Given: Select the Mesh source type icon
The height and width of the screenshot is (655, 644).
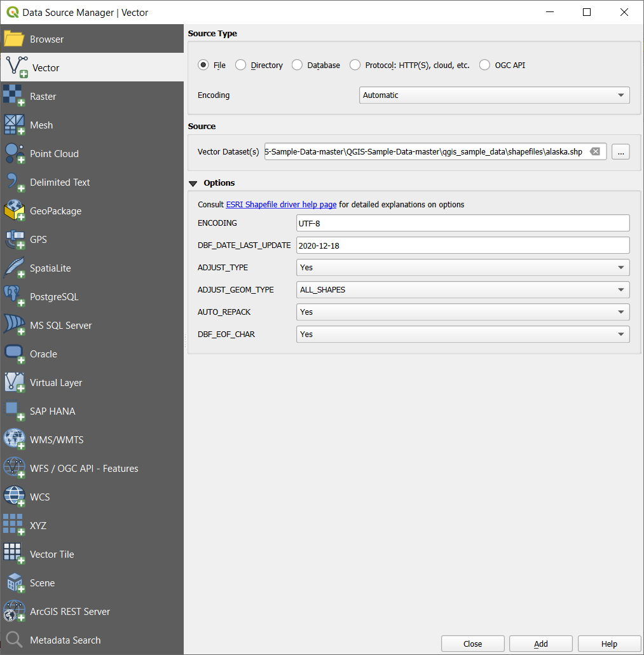Looking at the screenshot, I should tap(41, 125).
